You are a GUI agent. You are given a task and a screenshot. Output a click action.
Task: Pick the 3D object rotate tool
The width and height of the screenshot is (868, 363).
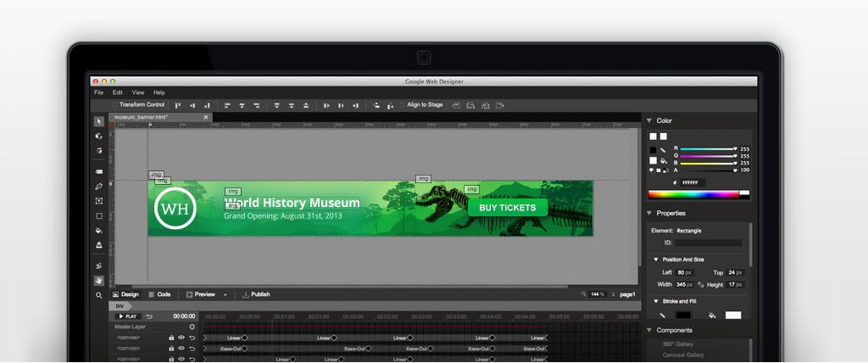[x=99, y=136]
